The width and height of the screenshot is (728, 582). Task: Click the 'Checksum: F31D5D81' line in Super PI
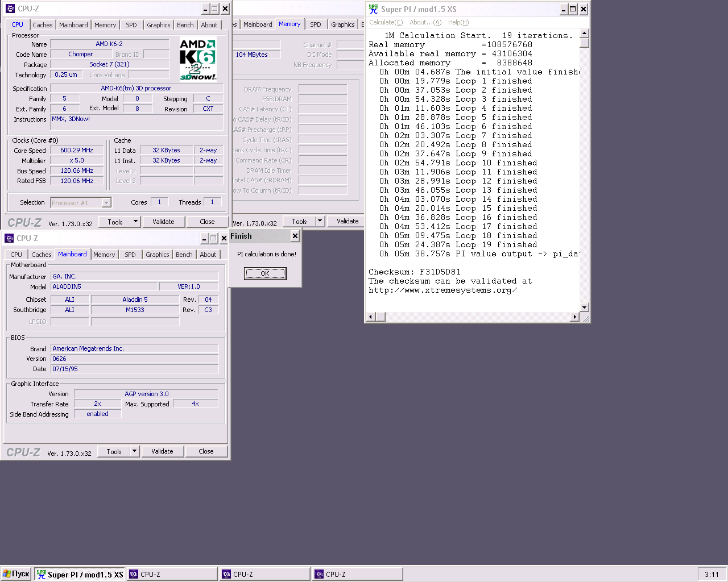pos(415,272)
